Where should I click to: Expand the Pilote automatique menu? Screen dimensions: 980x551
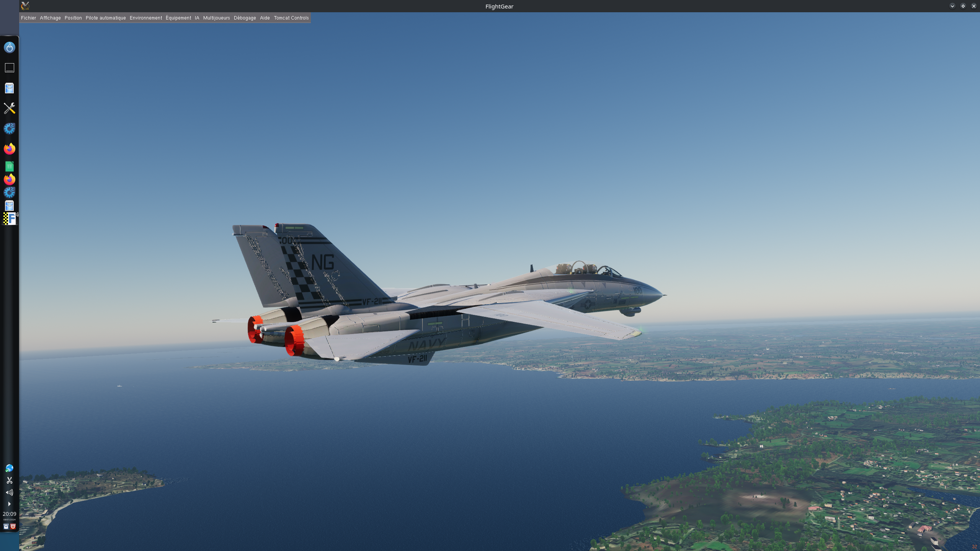(x=106, y=18)
